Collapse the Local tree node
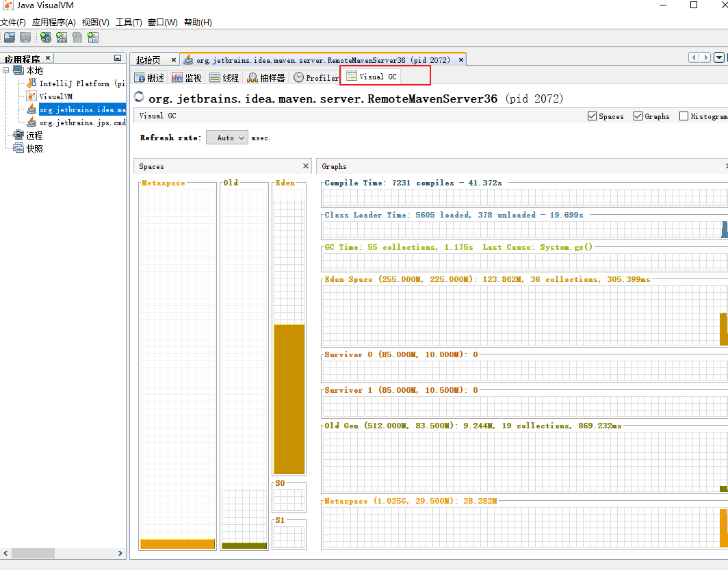 [x=5, y=70]
